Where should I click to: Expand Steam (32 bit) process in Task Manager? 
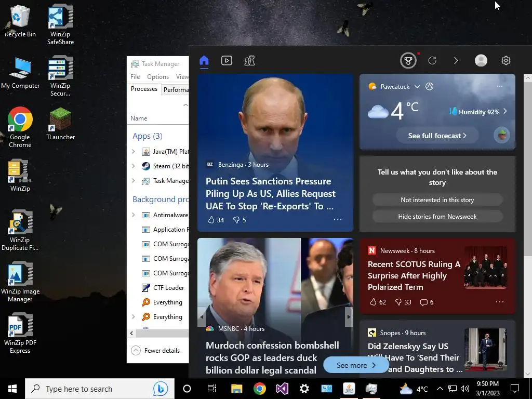(x=134, y=166)
